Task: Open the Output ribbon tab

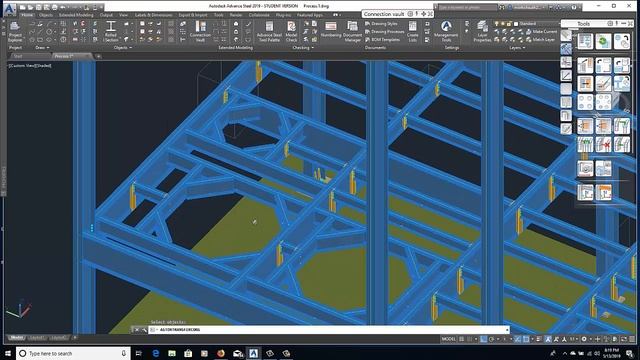Action: 106,15
